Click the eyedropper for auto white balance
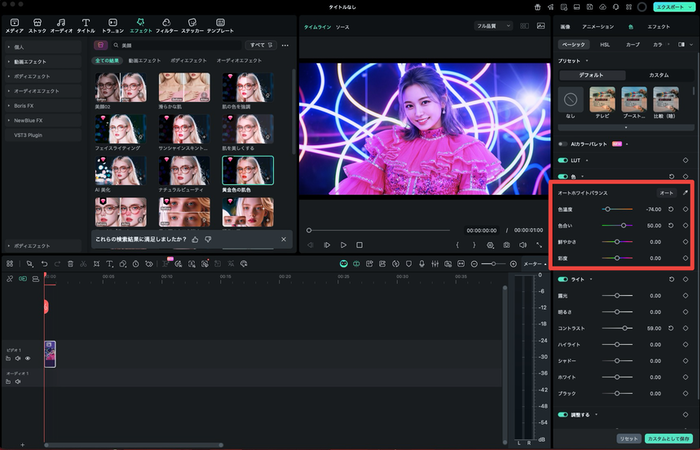This screenshot has height=450, width=700. click(685, 193)
